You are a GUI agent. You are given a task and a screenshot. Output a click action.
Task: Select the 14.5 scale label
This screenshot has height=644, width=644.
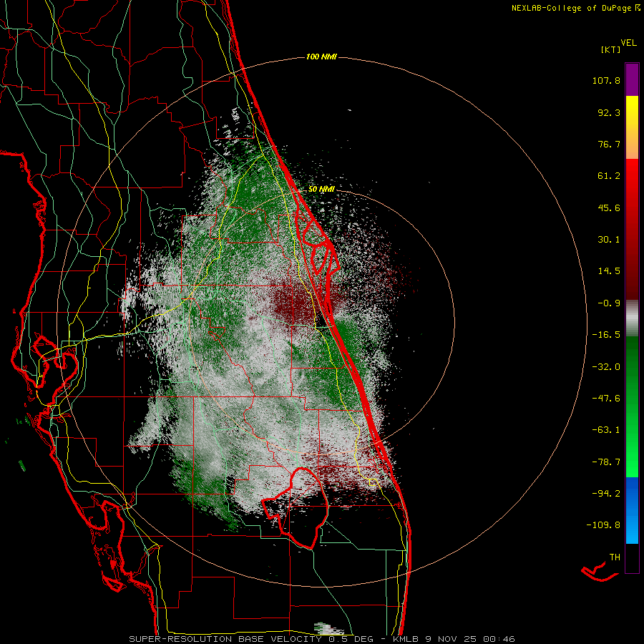tap(609, 271)
